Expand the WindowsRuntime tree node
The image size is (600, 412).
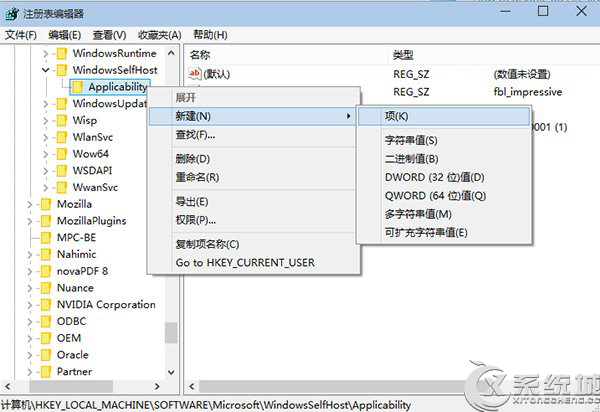[x=46, y=54]
